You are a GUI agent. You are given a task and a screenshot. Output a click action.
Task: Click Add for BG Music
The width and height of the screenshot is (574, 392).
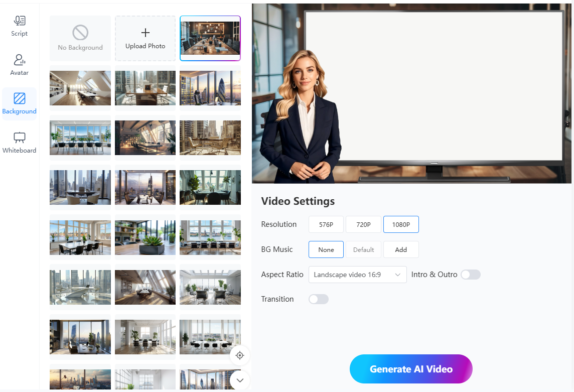pos(401,249)
